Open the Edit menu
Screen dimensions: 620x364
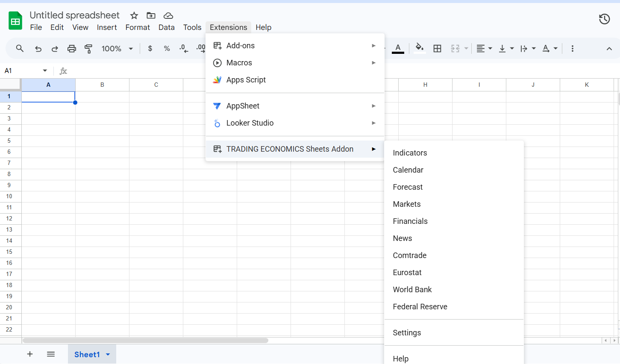57,27
